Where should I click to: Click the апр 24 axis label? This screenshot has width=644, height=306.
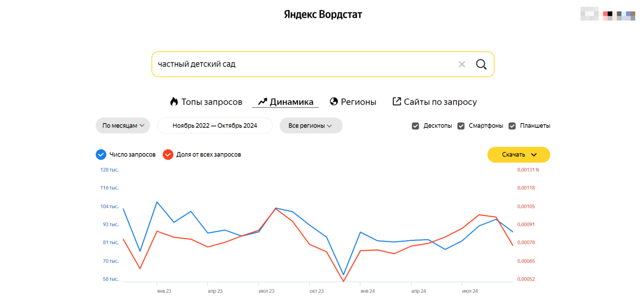point(419,291)
